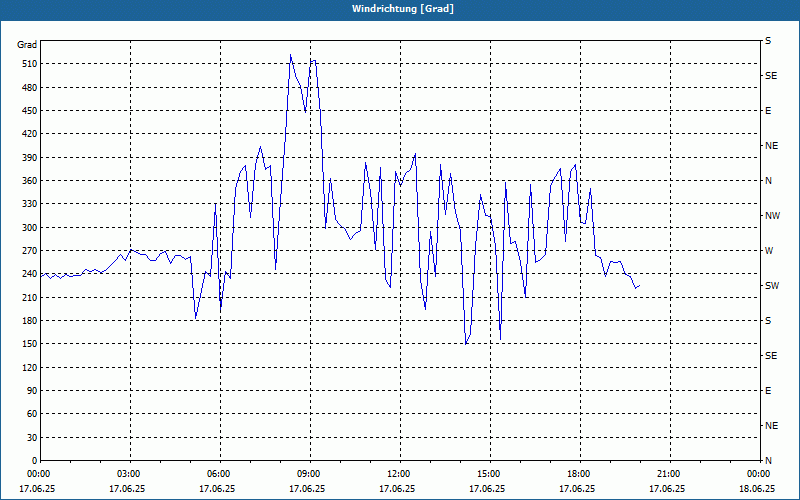
Task: Click the SE compass label level with 480
Action: pos(771,76)
